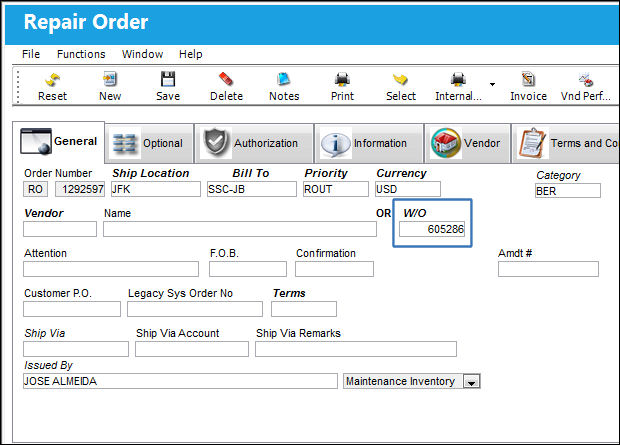620x445 pixels.
Task: Click the vendor Name field
Action: point(240,229)
